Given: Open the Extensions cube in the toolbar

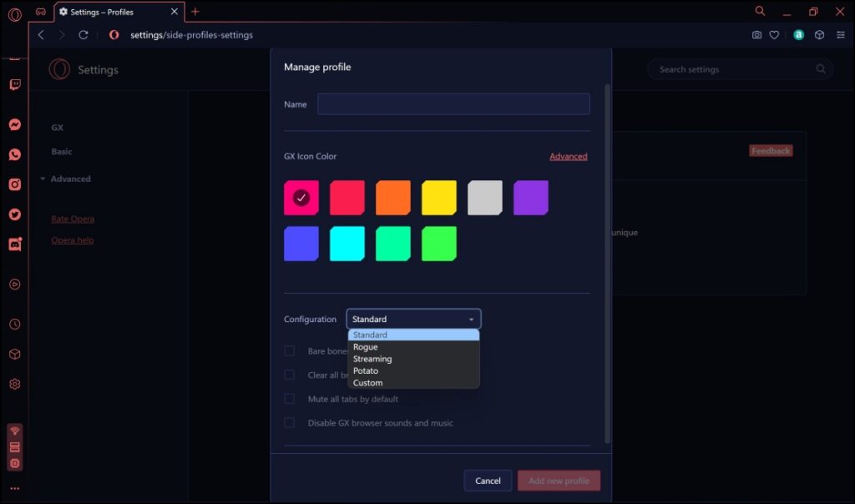Looking at the screenshot, I should 819,35.
